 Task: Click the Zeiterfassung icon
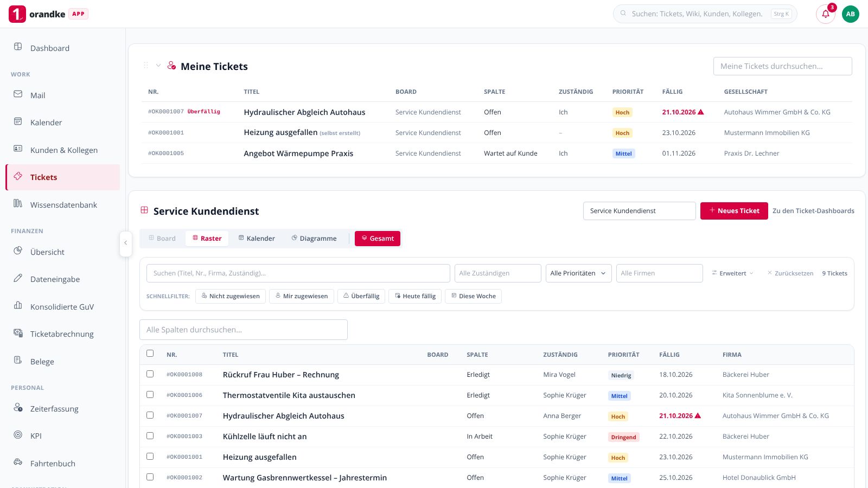pyautogui.click(x=18, y=407)
